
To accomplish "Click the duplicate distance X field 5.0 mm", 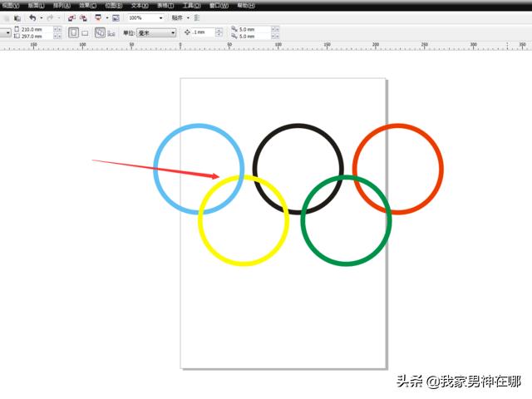I will tap(254, 30).
